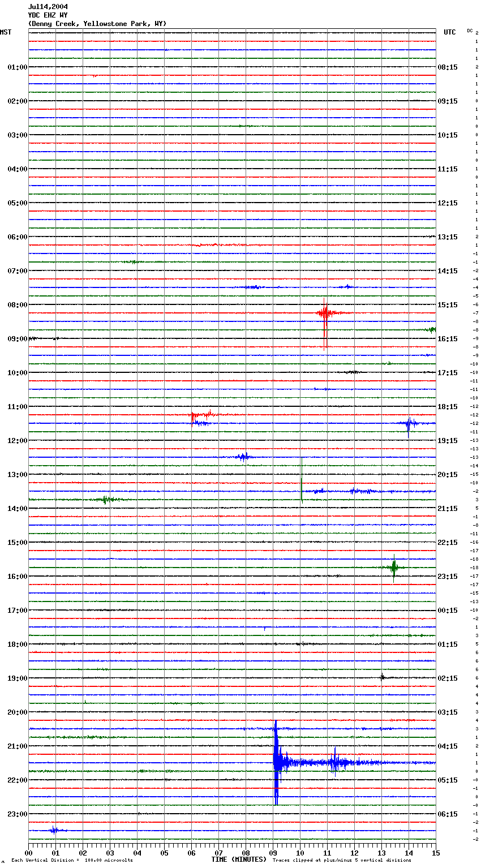
Task: Click the "Traces clipped at plus/minus 5 vertical divisions" note
Action: [x=342, y=861]
